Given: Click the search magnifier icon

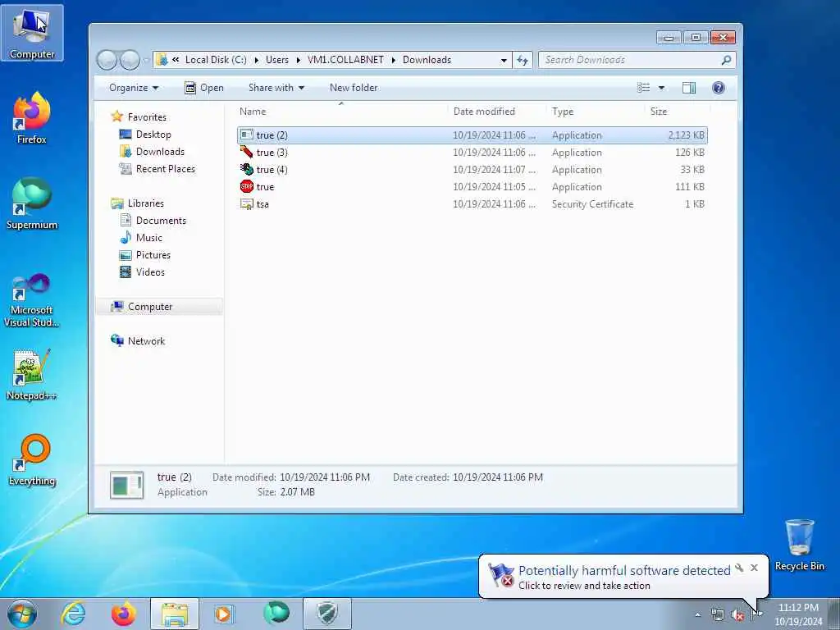Looking at the screenshot, I should (x=726, y=60).
